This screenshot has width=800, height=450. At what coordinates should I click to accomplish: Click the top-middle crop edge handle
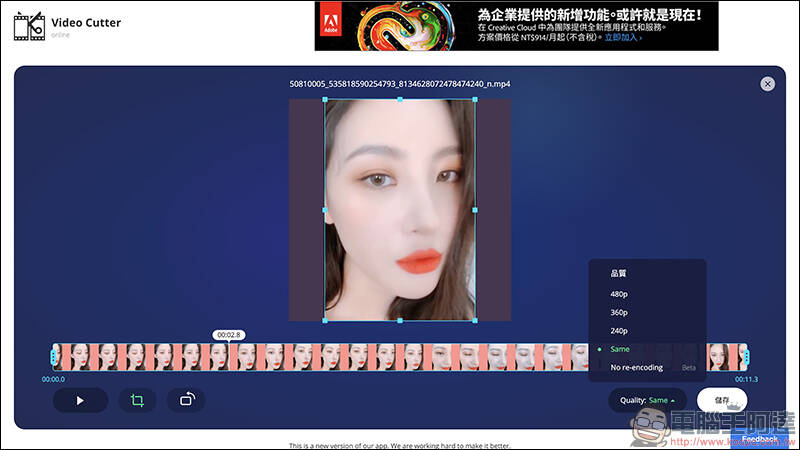coord(400,99)
